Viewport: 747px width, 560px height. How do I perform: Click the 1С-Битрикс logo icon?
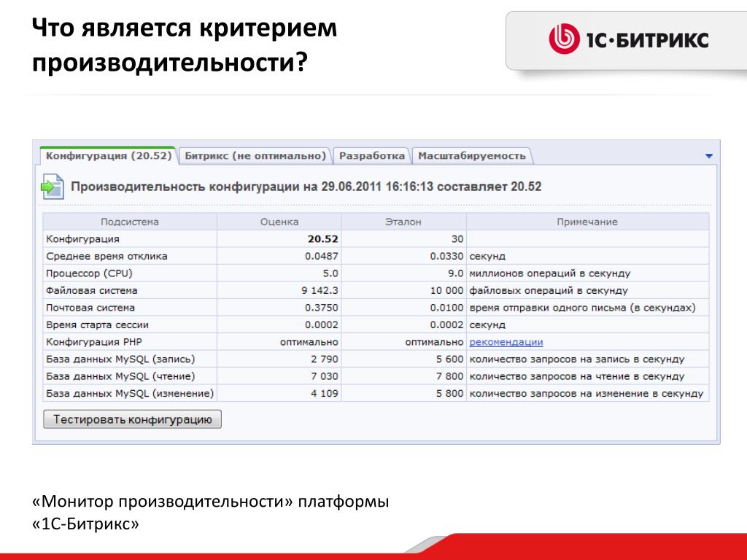pyautogui.click(x=564, y=39)
